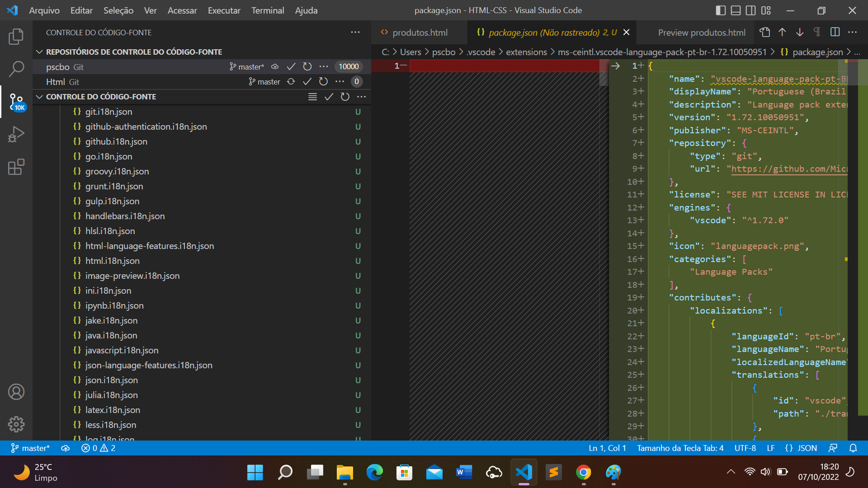Open more actions for pscbo repository
Screen dimensions: 868x488
click(x=324, y=66)
